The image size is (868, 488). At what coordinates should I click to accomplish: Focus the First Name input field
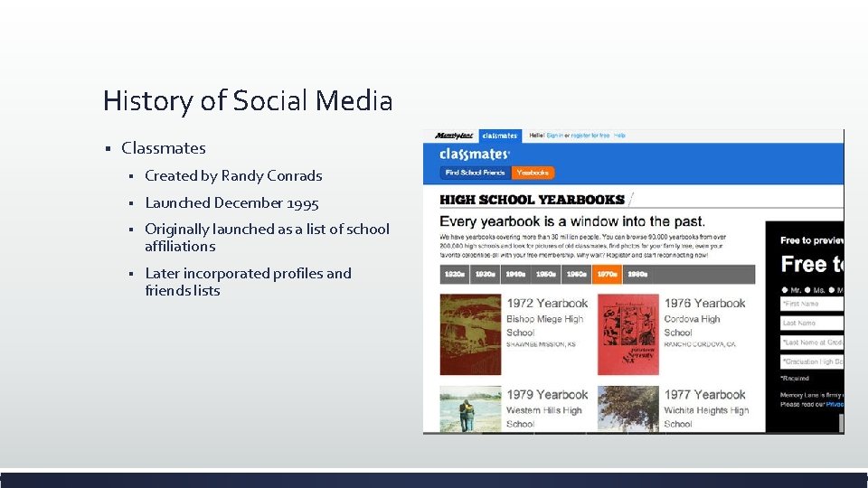point(812,304)
